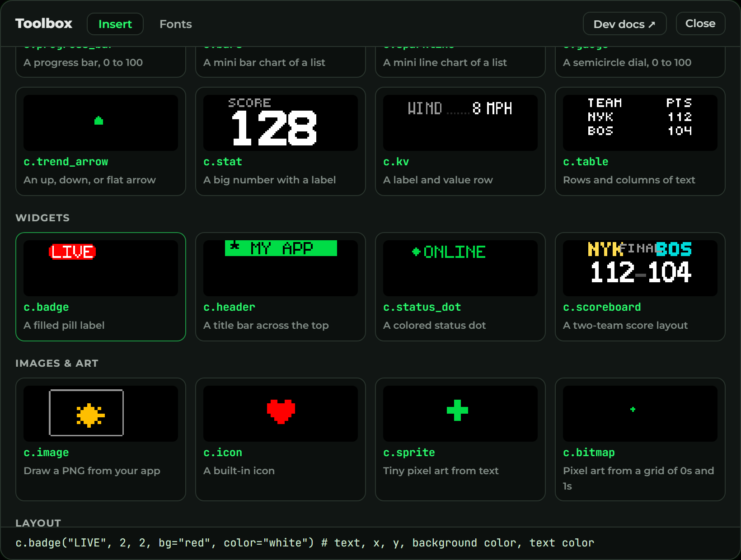741x560 pixels.
Task: Click 'A filled pill label' description
Action: click(x=64, y=325)
